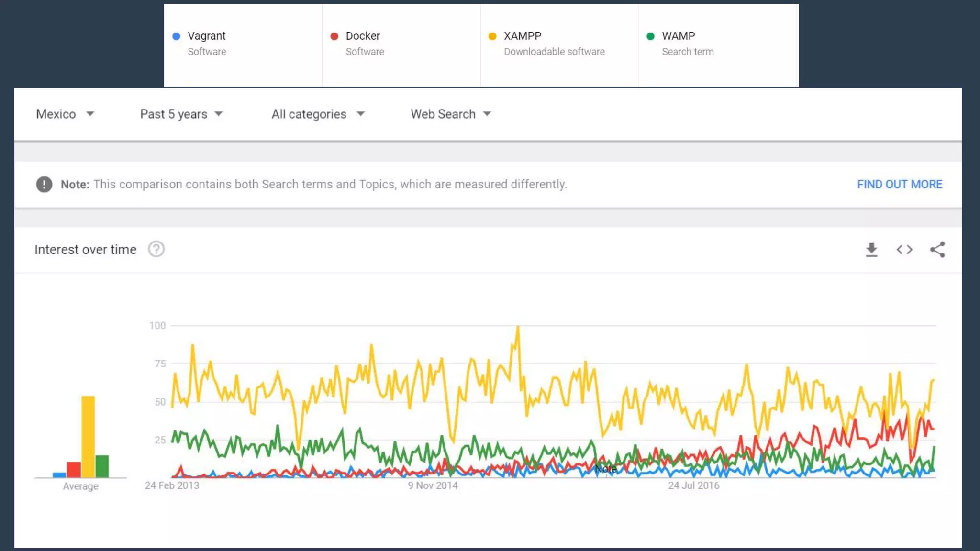Click the WAMP Search term card
Viewport: 980px width, 551px height.
(718, 45)
